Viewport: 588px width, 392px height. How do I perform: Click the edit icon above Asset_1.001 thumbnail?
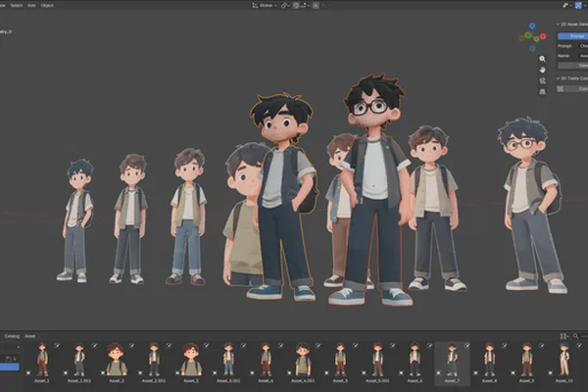tap(94, 345)
